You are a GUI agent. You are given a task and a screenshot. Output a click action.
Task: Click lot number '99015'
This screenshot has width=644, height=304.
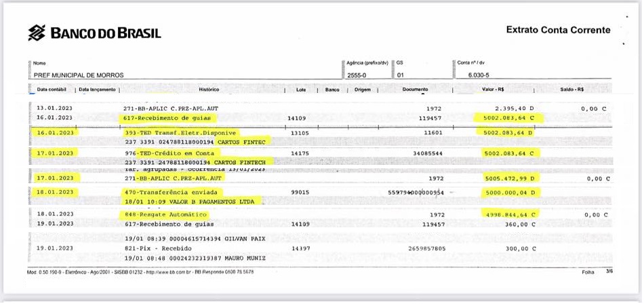click(300, 193)
